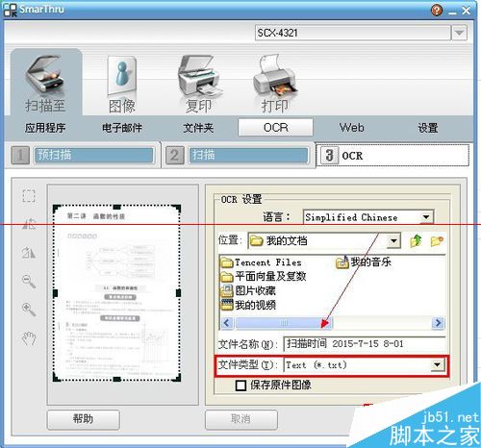Click the SmarThru help question icon
This screenshot has height=448, width=481.
437,11
